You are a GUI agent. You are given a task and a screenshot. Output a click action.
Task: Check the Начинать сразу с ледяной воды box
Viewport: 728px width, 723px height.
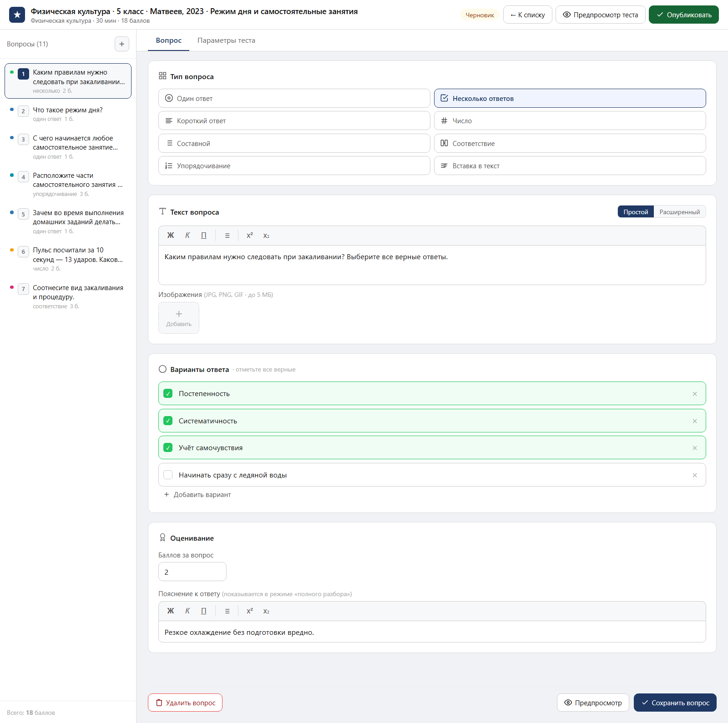168,475
